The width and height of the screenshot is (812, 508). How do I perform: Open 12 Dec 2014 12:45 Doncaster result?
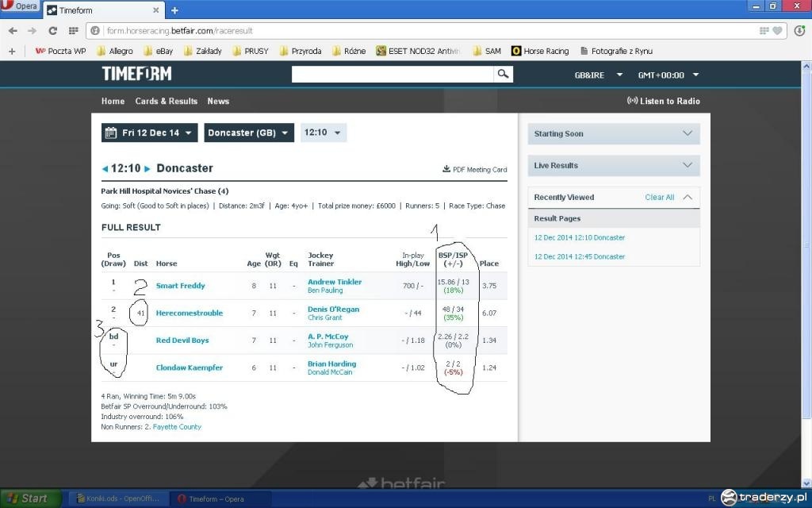pyautogui.click(x=580, y=256)
